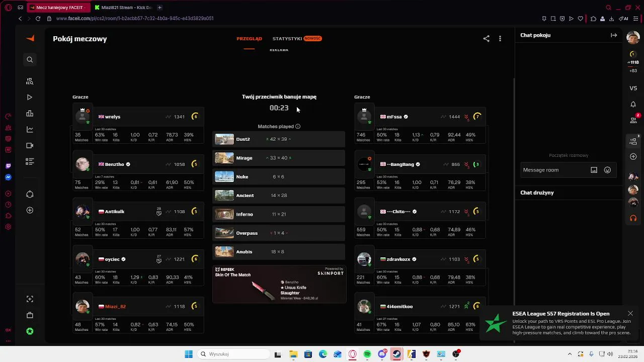This screenshot has height=362, width=644.
Task: Open the stats trend-line icon in the sidebar
Action: tap(30, 129)
